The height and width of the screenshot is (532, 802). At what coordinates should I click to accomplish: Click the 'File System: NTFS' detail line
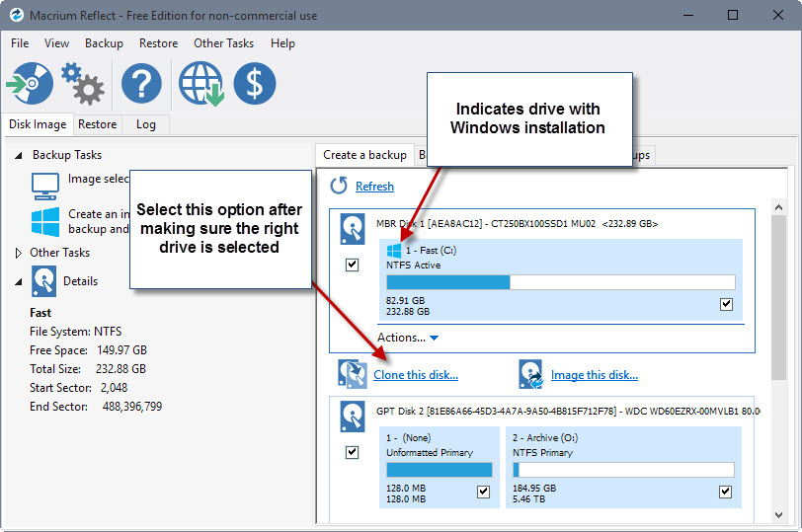[76, 332]
